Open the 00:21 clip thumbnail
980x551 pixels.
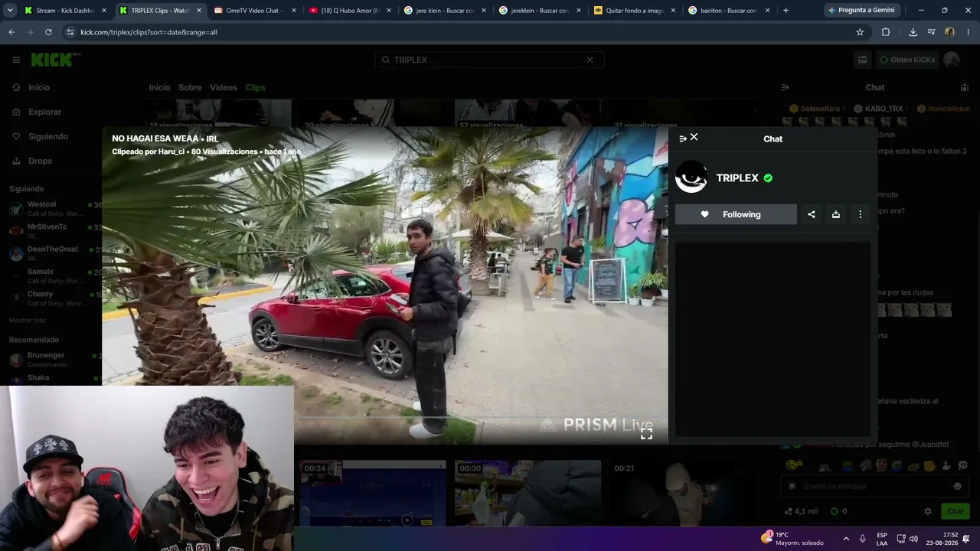click(x=683, y=494)
